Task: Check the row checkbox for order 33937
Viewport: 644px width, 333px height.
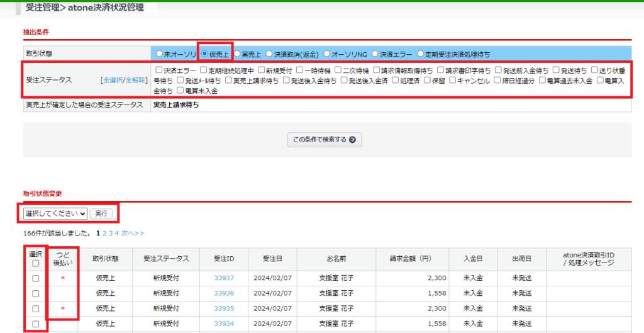Action: click(x=35, y=278)
